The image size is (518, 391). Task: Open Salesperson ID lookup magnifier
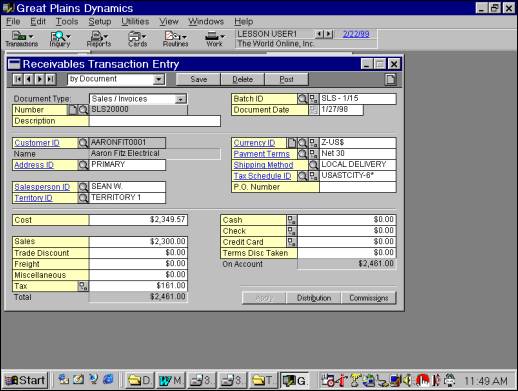pyautogui.click(x=83, y=187)
